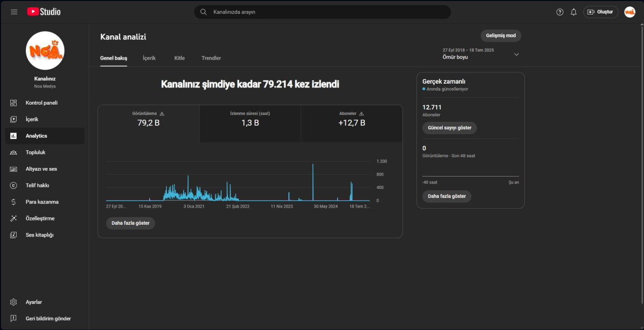Image resolution: width=644 pixels, height=330 pixels.
Task: Click the Özelleştirme magic wand icon
Action: [x=14, y=218]
